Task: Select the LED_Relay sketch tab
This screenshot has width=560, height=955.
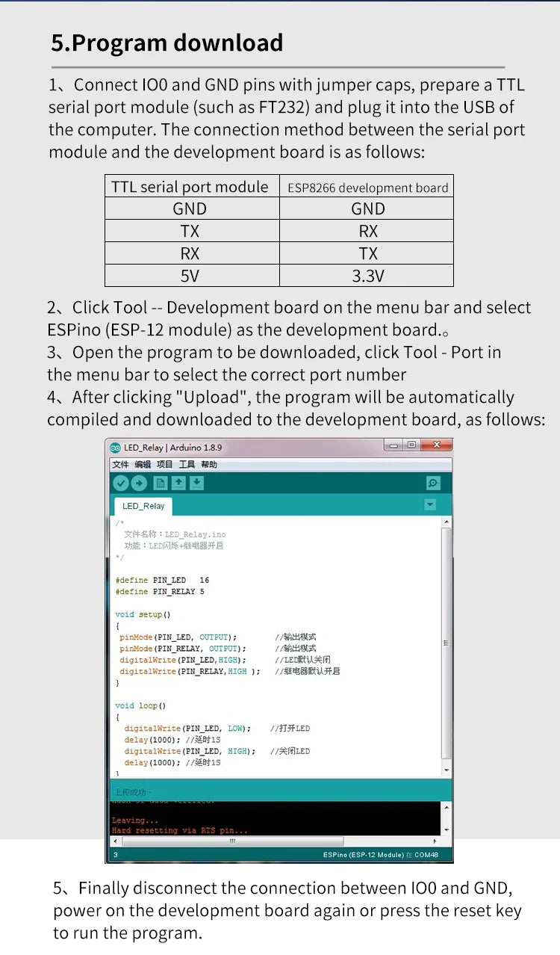Action: [x=143, y=506]
